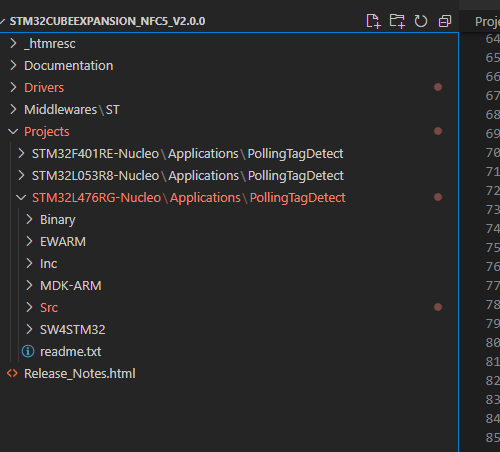Select the Drivers folder name
Screen dimensions: 500x452
coord(44,88)
